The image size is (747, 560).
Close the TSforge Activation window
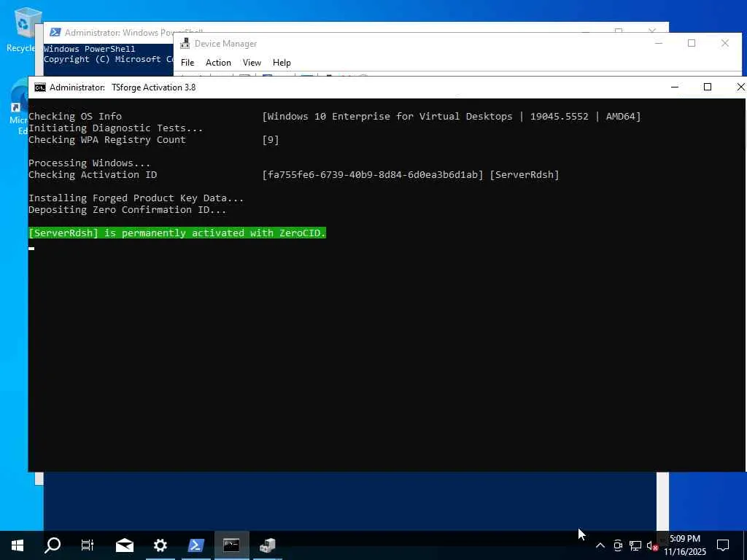pyautogui.click(x=740, y=87)
